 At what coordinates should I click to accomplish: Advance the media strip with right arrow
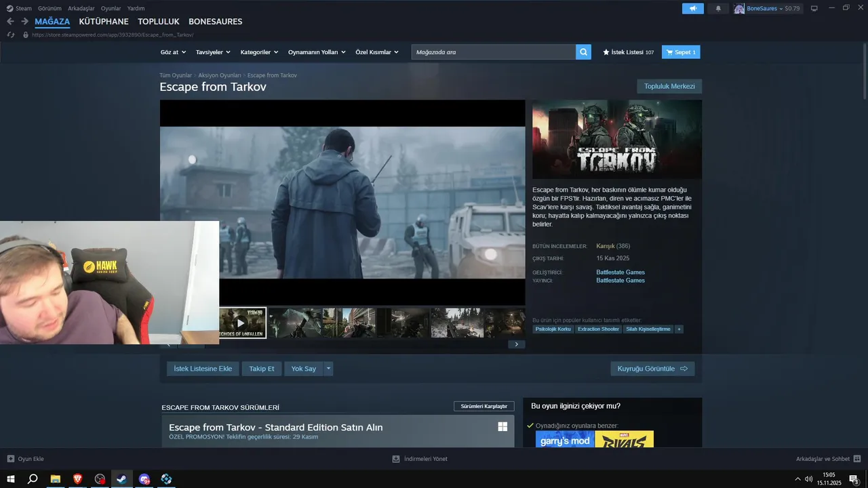(517, 344)
